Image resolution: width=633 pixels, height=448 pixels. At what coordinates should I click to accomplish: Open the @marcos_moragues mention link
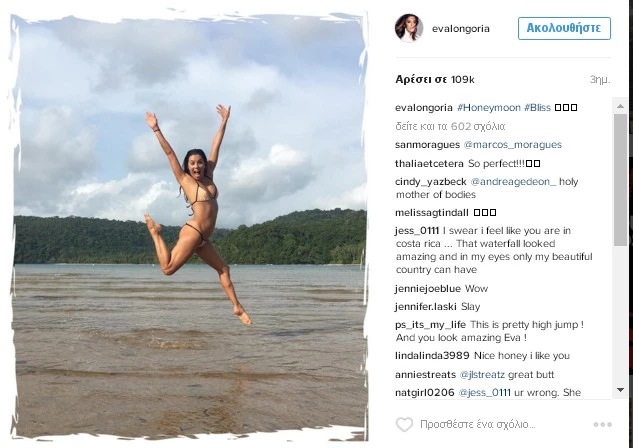(x=512, y=145)
